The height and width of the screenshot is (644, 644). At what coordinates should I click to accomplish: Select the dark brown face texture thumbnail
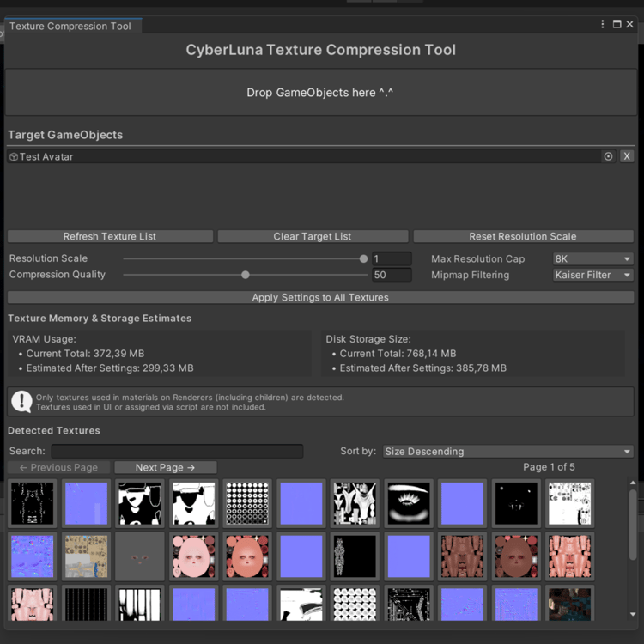[x=516, y=556]
